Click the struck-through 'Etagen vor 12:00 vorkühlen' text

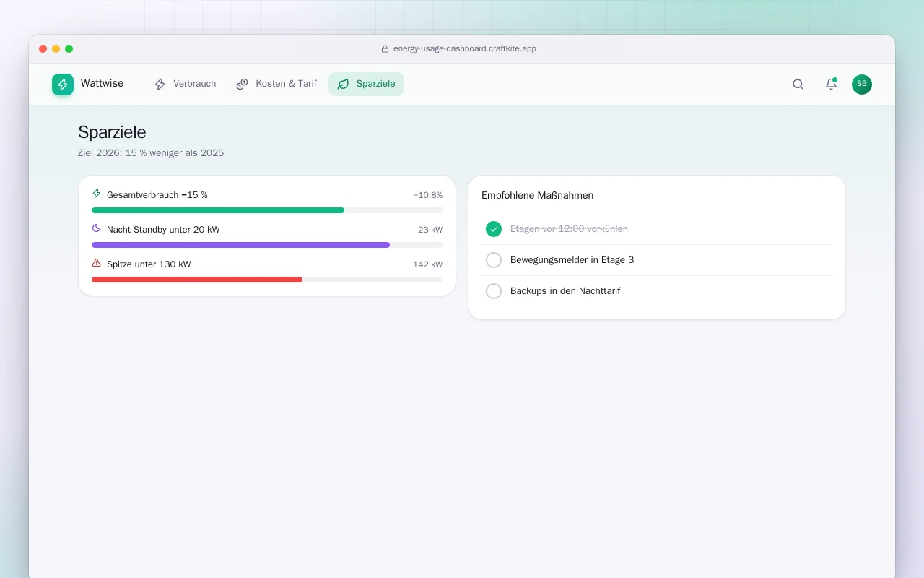569,229
